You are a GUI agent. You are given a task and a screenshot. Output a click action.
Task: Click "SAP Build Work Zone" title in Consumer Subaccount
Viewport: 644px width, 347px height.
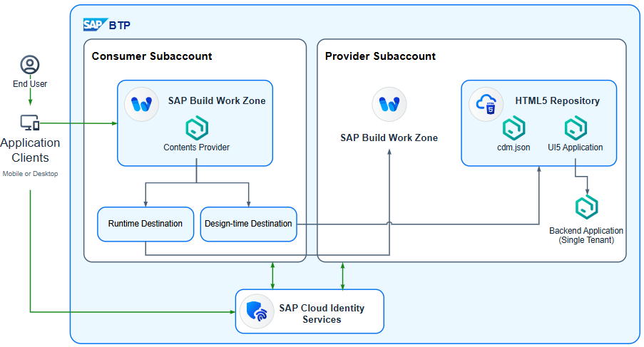click(217, 100)
